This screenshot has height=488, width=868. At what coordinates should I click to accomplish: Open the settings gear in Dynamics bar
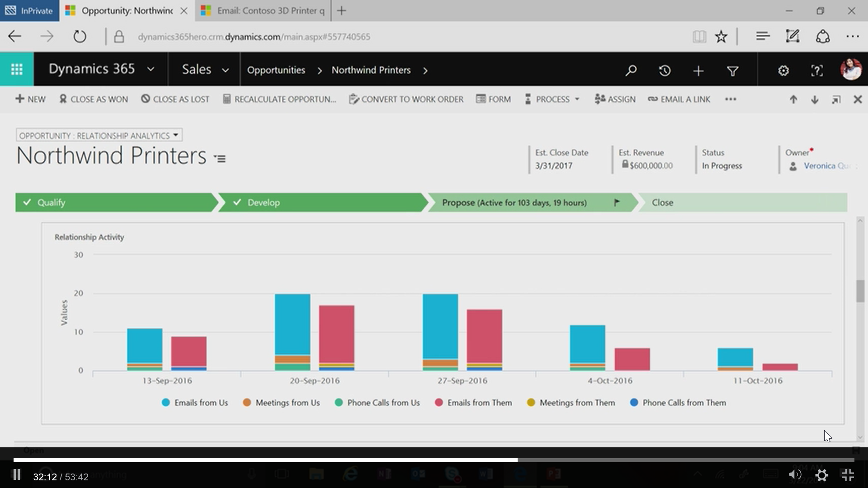click(783, 71)
